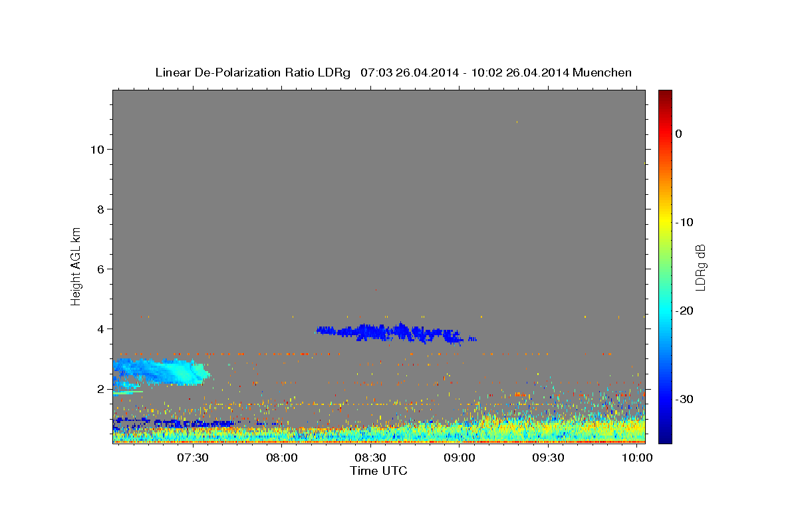Click the colorbar tick label -30
The width and height of the screenshot is (798, 532).
coord(684,399)
